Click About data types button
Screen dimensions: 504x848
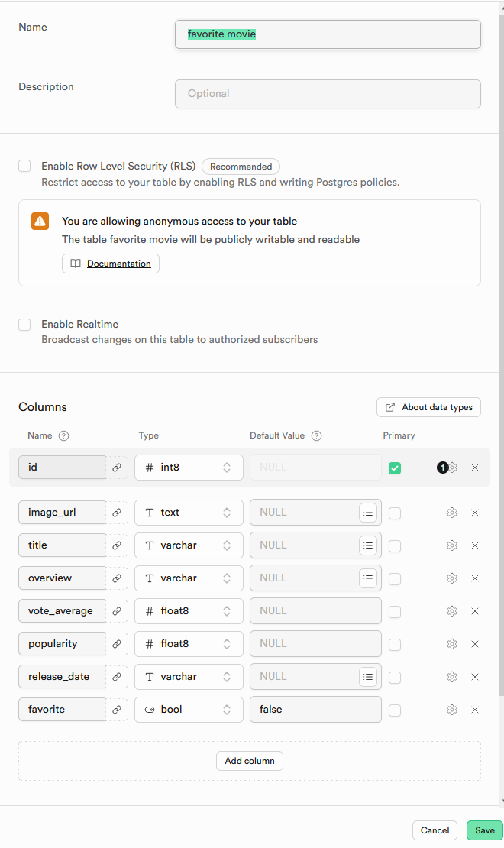[x=429, y=407]
